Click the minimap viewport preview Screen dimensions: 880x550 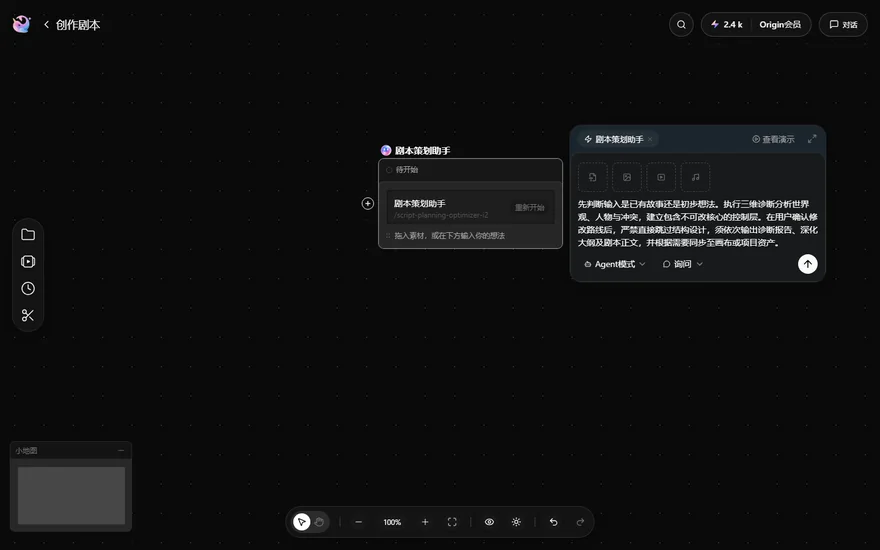coord(71,496)
